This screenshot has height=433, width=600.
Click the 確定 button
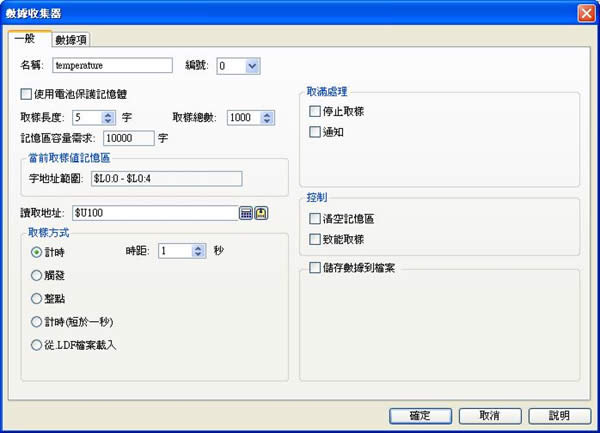(x=420, y=414)
